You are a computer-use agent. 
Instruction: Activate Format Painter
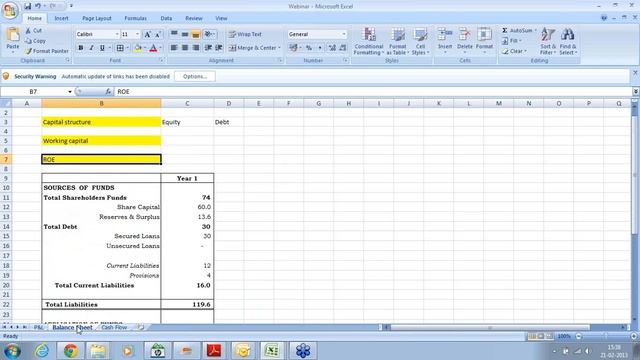click(47, 51)
